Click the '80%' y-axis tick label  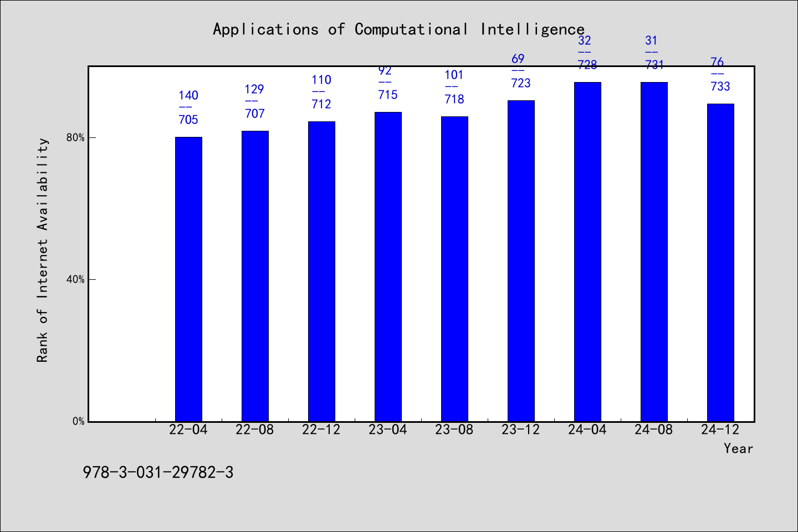tap(75, 137)
